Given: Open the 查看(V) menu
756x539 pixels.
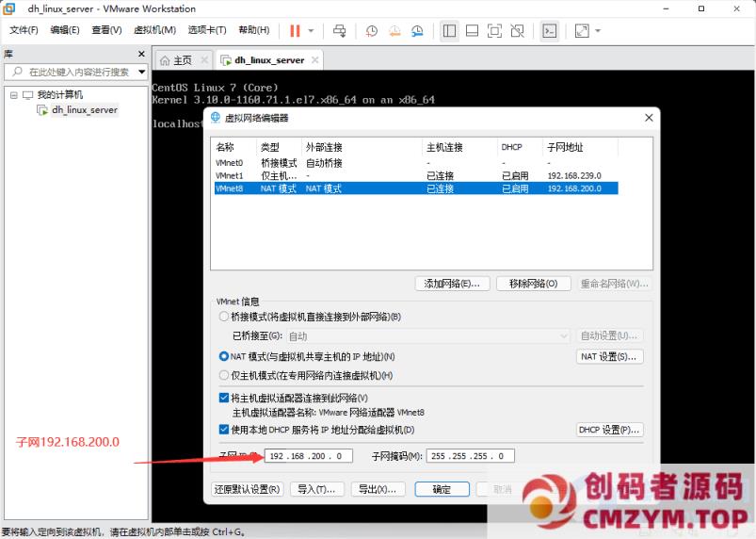Looking at the screenshot, I should point(106,30).
